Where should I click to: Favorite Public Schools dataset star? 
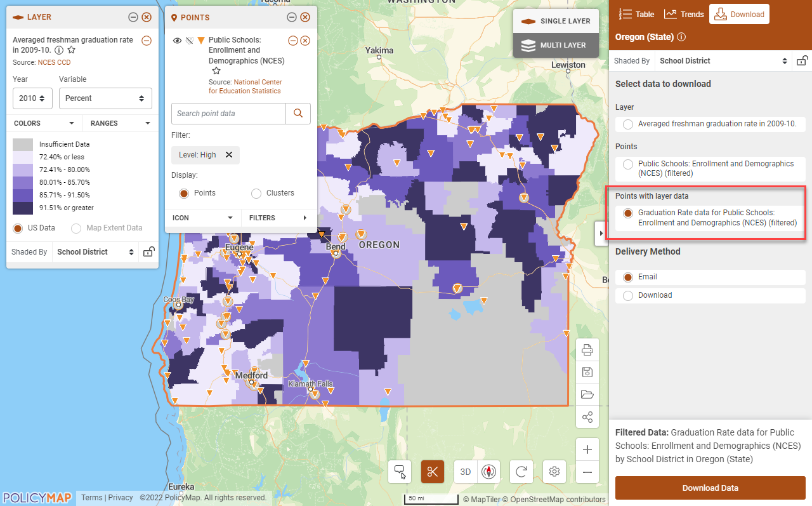point(216,71)
